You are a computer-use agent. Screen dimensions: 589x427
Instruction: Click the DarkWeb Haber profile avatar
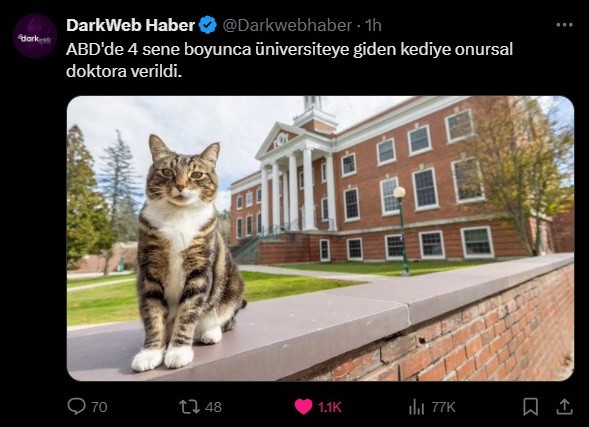point(35,36)
